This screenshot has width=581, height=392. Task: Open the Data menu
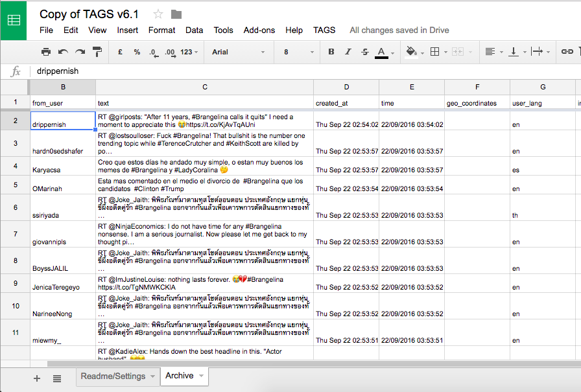tap(194, 30)
